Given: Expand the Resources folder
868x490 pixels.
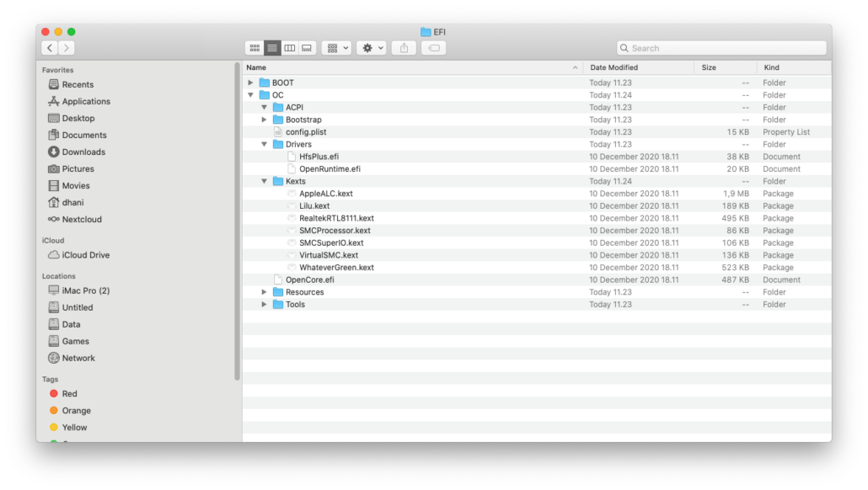Looking at the screenshot, I should coord(264,292).
